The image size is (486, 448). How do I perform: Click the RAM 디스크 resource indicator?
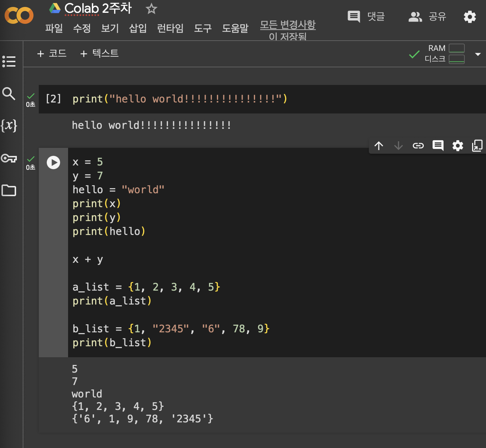click(445, 54)
